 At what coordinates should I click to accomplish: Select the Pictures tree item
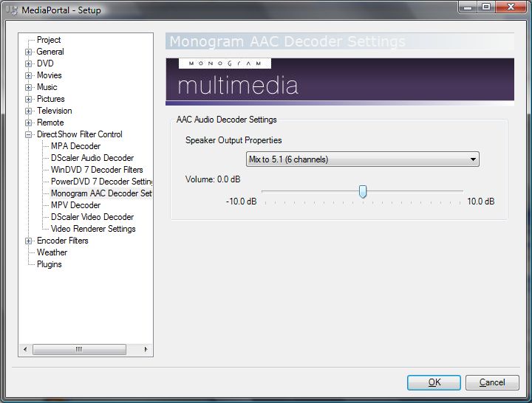click(x=51, y=99)
